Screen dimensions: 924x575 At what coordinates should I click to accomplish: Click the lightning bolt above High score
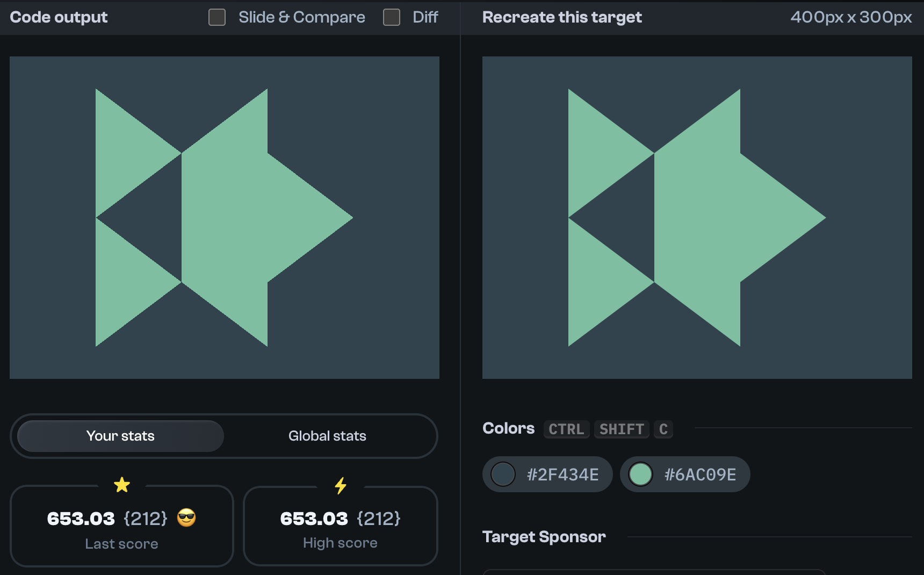340,485
